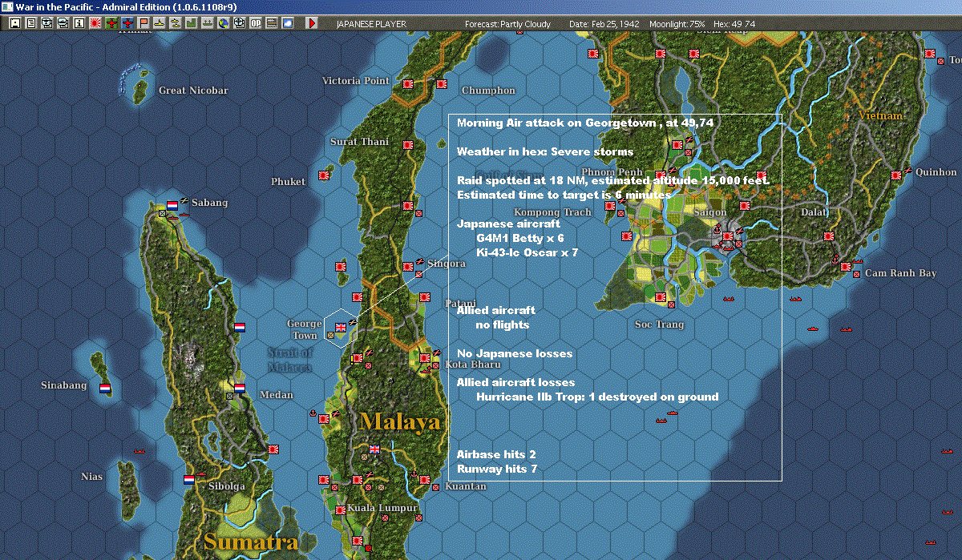This screenshot has height=560, width=962.
Task: Click the Japanese rising sun toolbar icon
Action: pos(95,23)
